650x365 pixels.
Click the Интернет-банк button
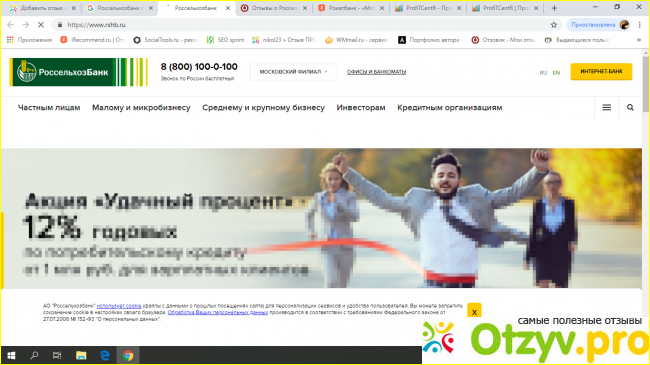point(601,71)
